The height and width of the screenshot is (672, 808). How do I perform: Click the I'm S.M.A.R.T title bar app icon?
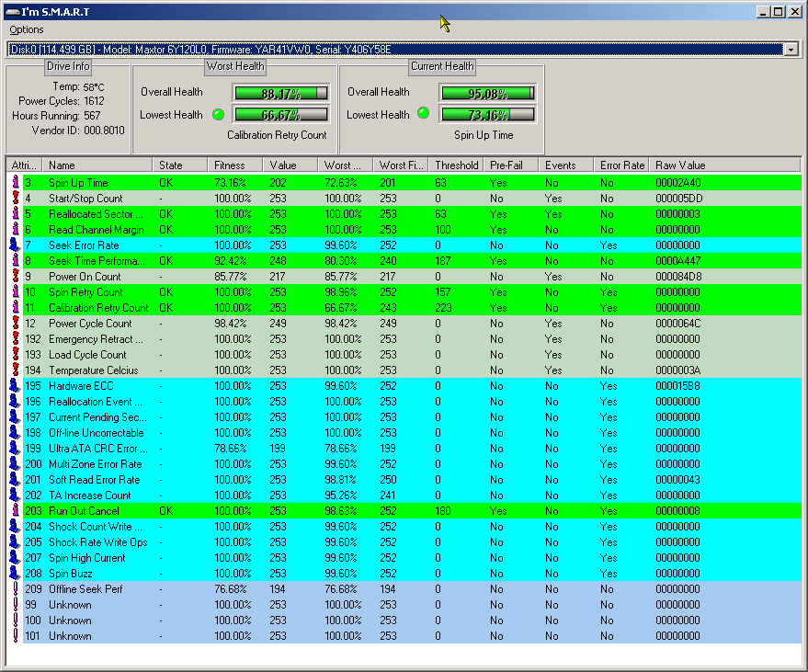point(11,11)
